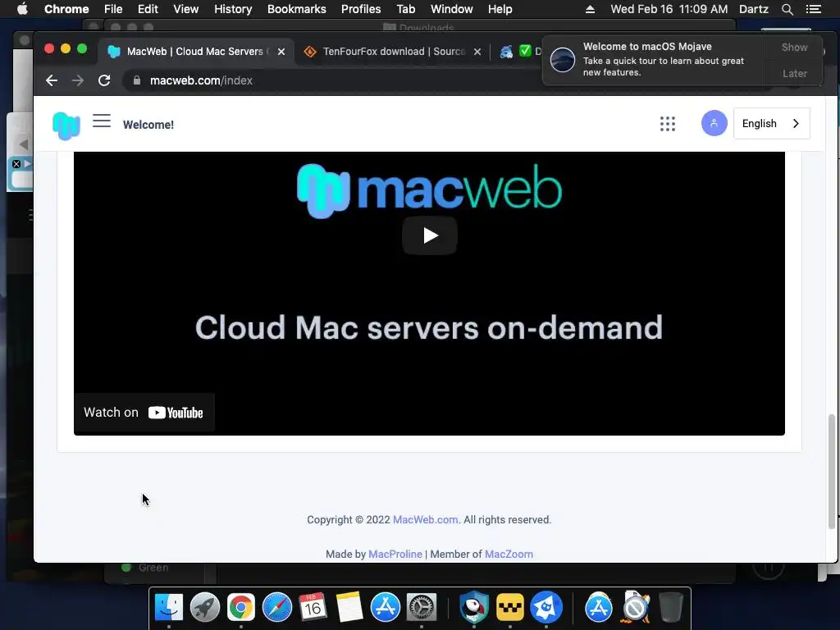
Task: Click the eject icon in menu bar
Action: 590,9
